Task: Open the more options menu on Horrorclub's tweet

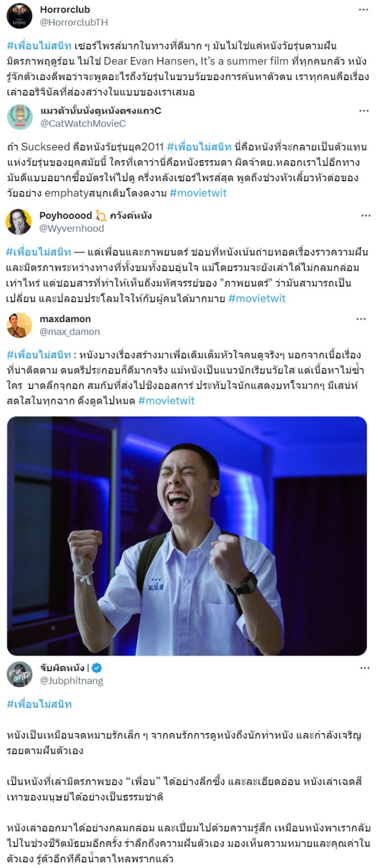Action: [364, 10]
